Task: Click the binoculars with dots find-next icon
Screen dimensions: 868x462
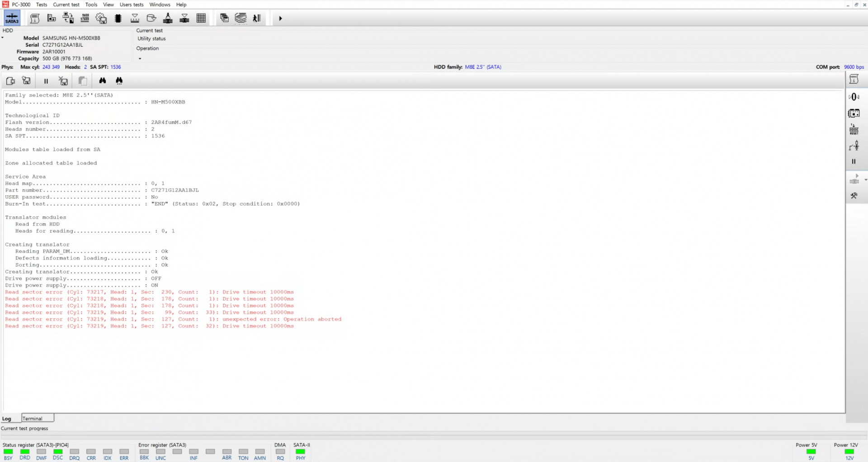Action: [x=119, y=80]
